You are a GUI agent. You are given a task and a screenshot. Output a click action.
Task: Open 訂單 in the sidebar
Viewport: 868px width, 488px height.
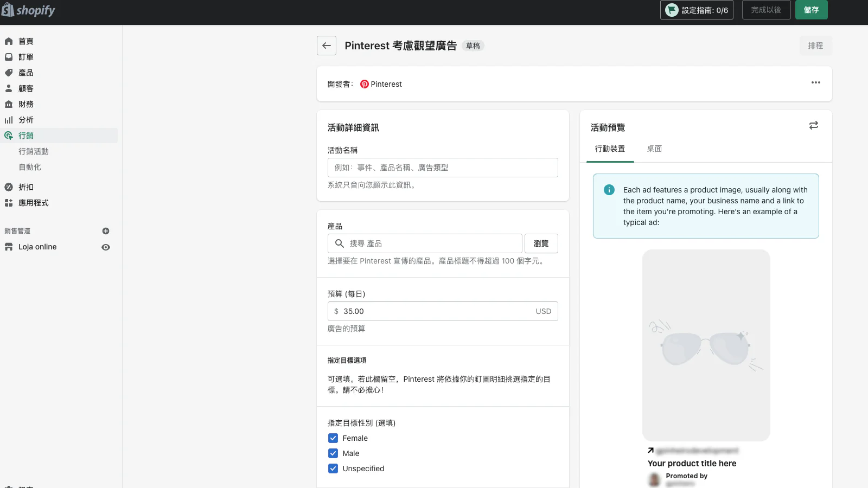point(26,57)
